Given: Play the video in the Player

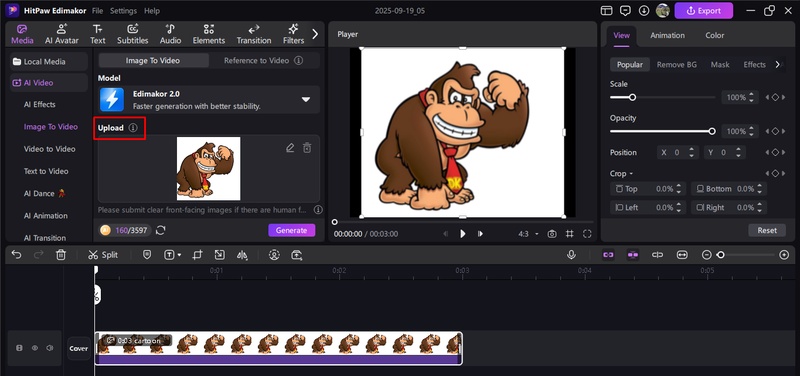Looking at the screenshot, I should click(463, 234).
